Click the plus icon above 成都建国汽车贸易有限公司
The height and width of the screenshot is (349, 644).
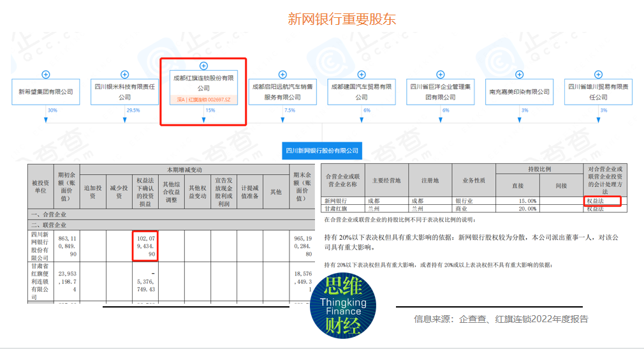(362, 75)
